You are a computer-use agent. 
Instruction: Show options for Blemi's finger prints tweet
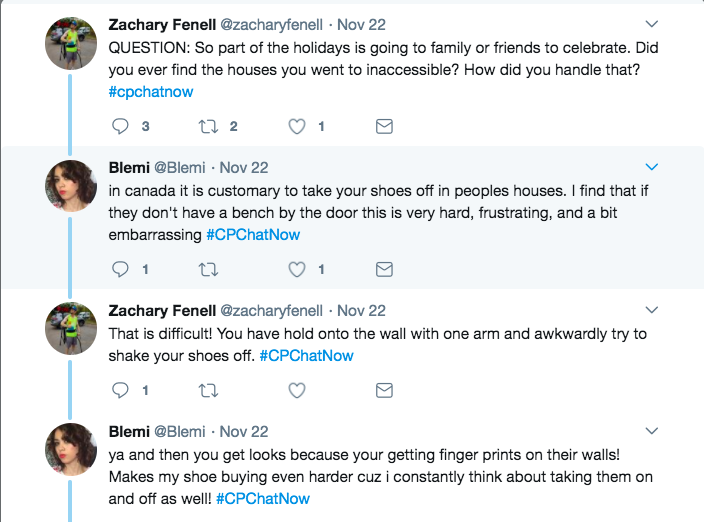tap(652, 431)
